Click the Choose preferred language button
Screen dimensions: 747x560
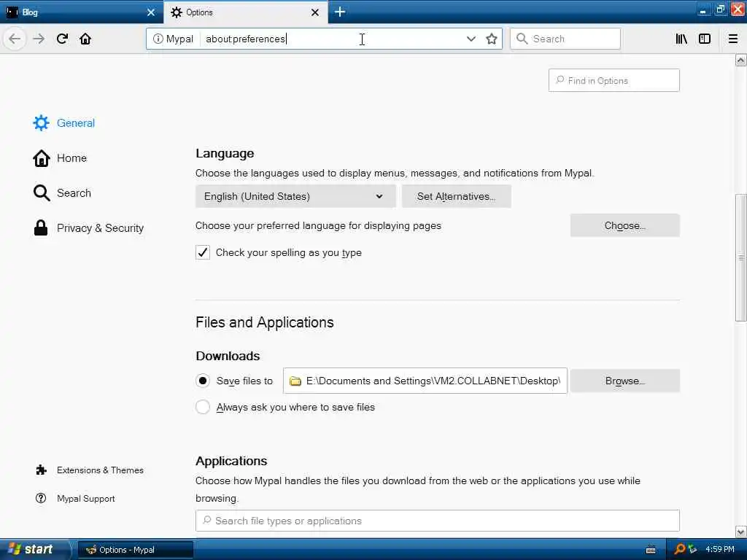(x=624, y=225)
